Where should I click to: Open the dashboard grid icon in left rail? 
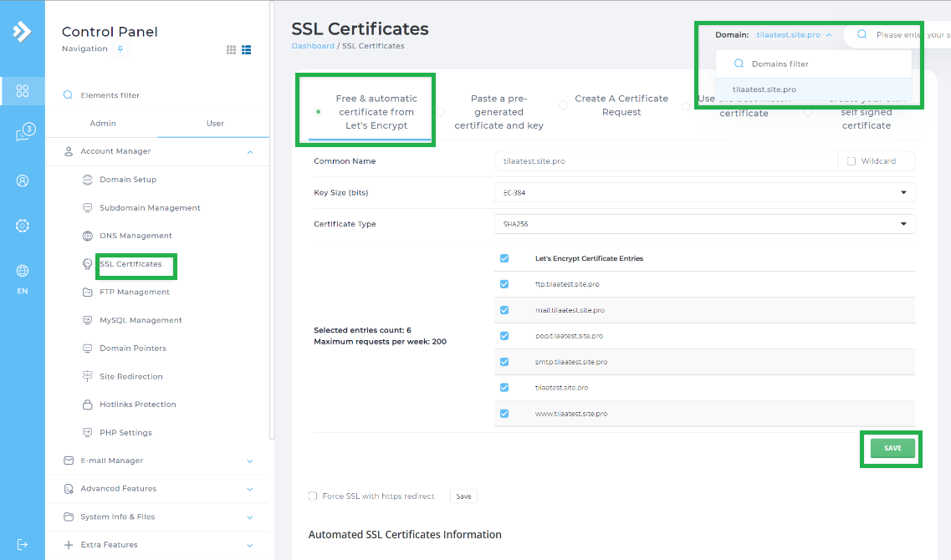tap(23, 91)
